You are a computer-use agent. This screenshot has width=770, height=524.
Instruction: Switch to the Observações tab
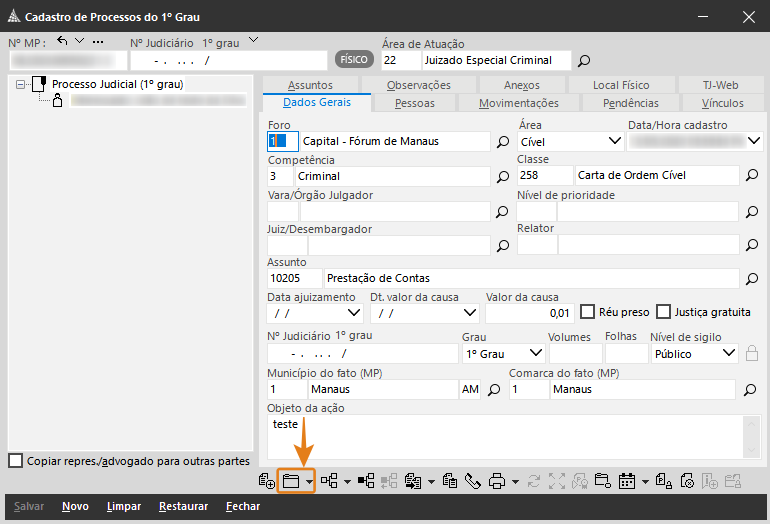pyautogui.click(x=418, y=85)
